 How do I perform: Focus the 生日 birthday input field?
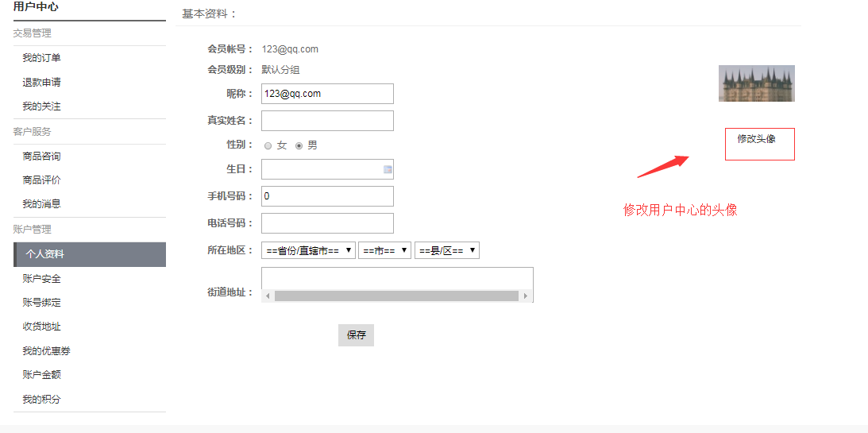pyautogui.click(x=327, y=169)
